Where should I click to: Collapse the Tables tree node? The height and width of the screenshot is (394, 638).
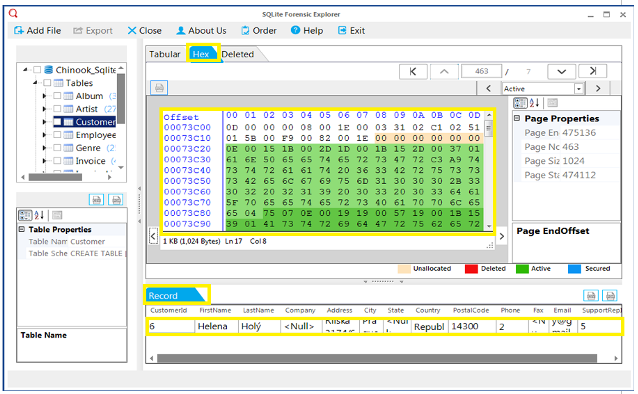click(35, 83)
